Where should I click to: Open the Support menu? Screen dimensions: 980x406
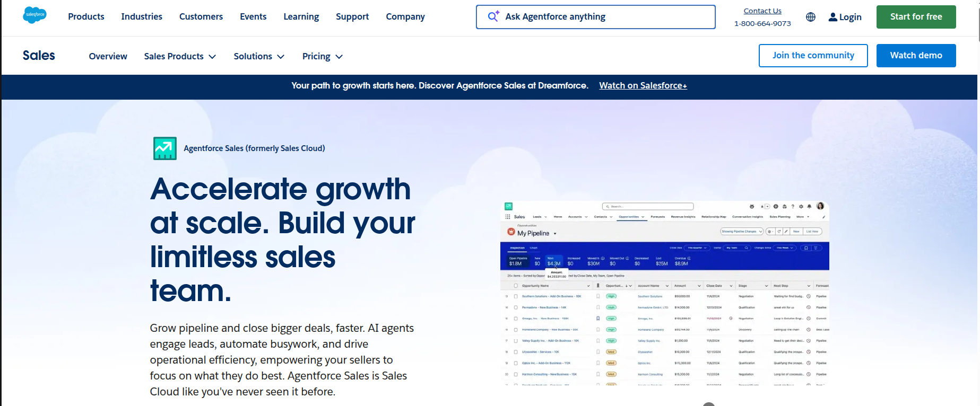352,16
